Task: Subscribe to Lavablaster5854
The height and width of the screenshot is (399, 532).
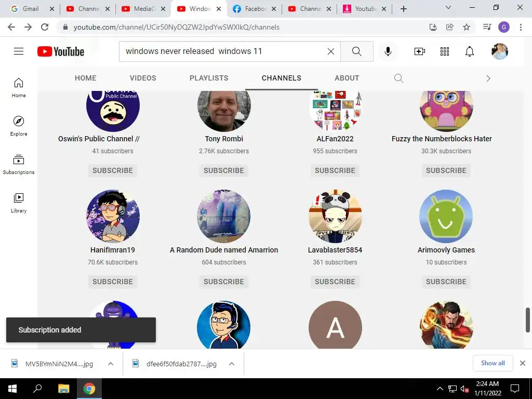Action: pos(335,282)
